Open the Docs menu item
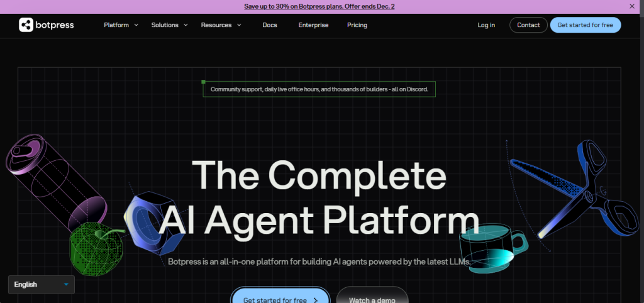Viewport: 644px width, 303px height. click(270, 25)
